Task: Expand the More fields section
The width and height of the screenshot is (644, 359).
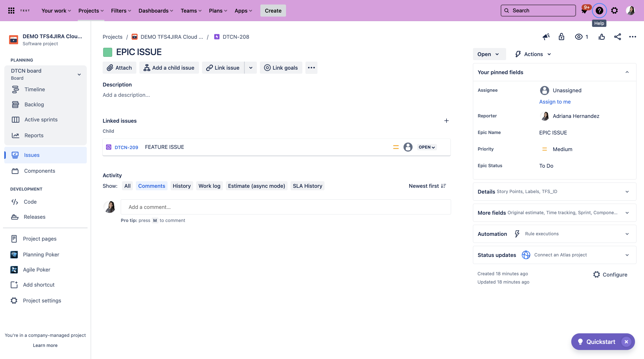Action: [x=626, y=212]
